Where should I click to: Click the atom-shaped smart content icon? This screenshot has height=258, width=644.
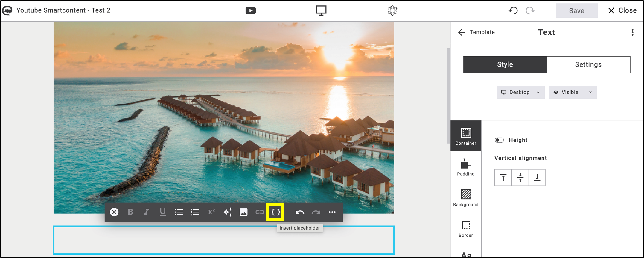point(392,10)
